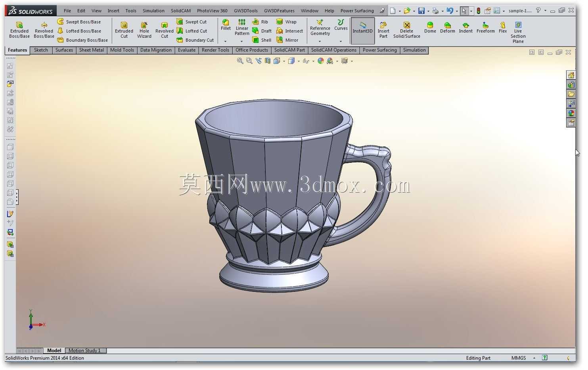Click the Rebuild traffic light icon
The height and width of the screenshot is (370, 588).
point(479,11)
